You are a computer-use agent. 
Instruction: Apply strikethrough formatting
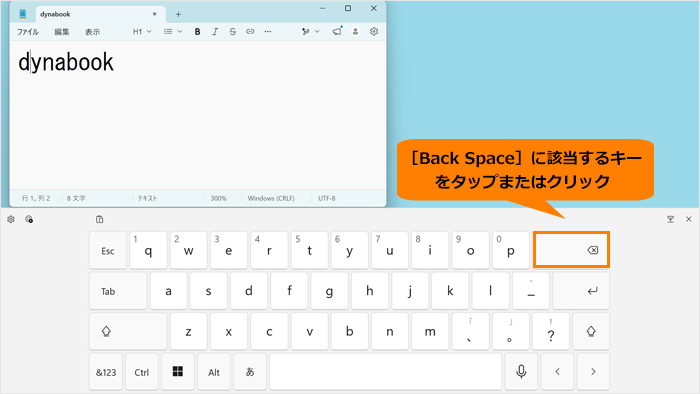point(232,32)
